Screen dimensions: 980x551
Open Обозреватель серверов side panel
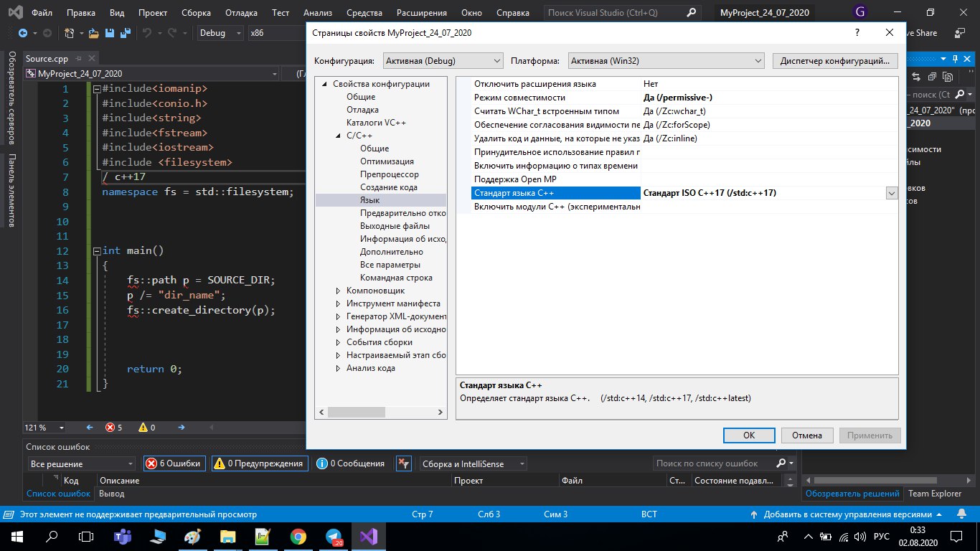point(10,98)
